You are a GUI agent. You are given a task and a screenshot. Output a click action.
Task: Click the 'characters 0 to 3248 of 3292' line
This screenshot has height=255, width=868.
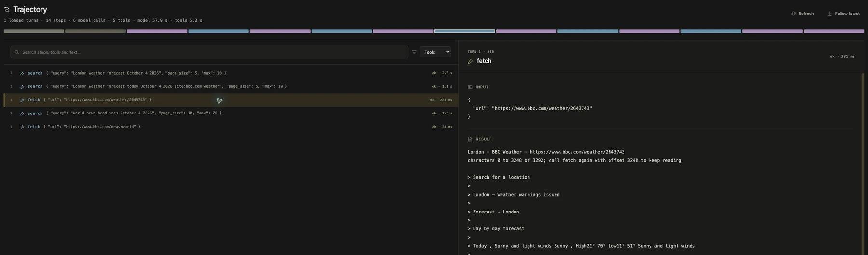[x=574, y=160]
